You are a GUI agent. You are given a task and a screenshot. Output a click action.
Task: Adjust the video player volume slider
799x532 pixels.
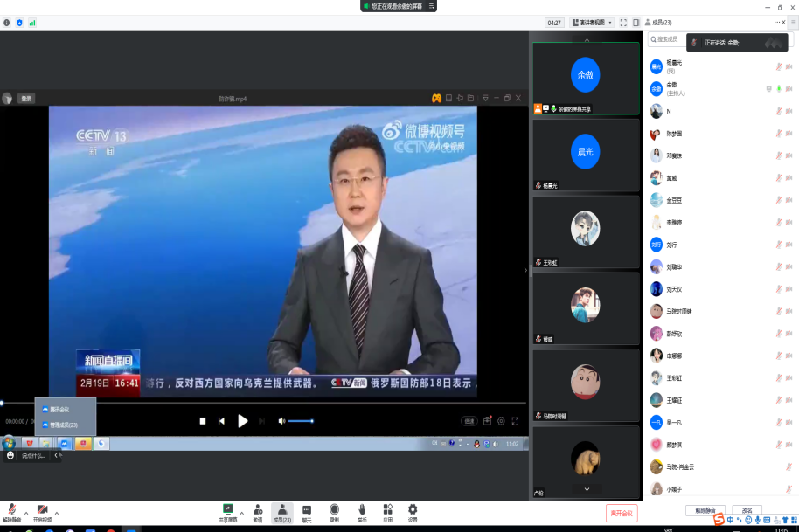coord(300,421)
